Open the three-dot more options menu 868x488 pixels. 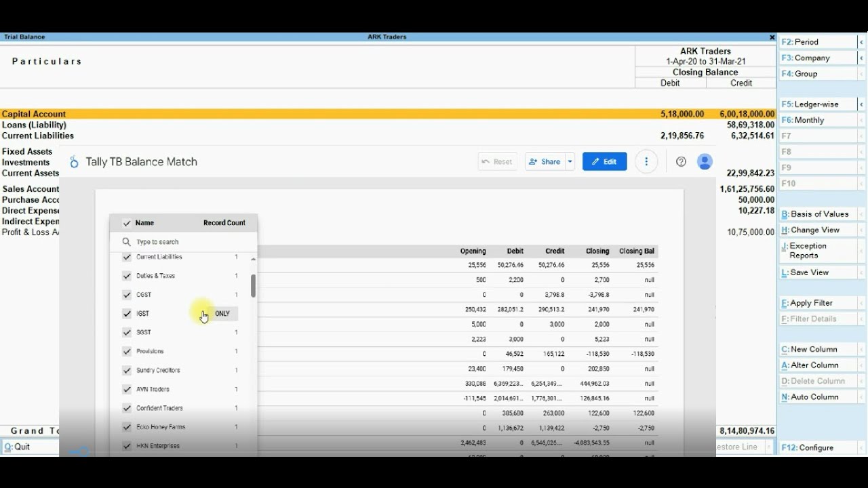646,161
